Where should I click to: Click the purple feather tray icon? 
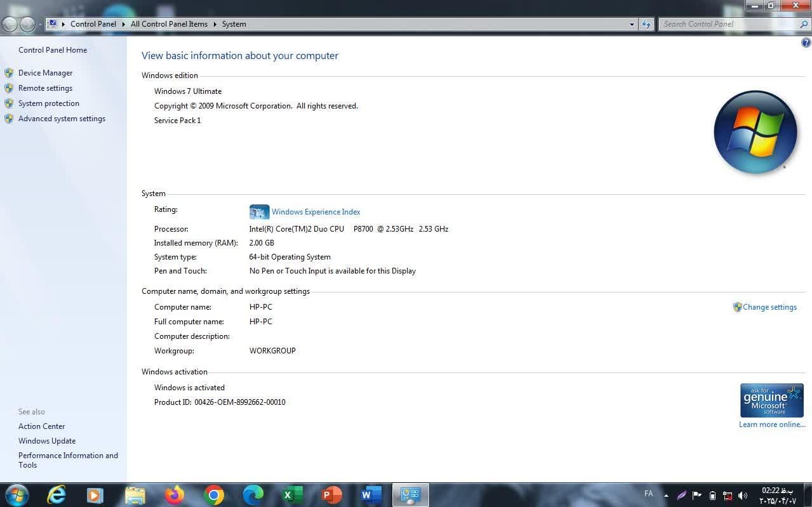681,496
